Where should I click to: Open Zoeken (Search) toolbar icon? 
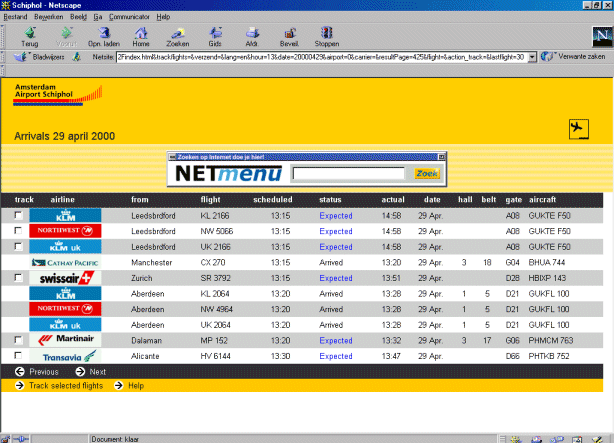tap(178, 33)
